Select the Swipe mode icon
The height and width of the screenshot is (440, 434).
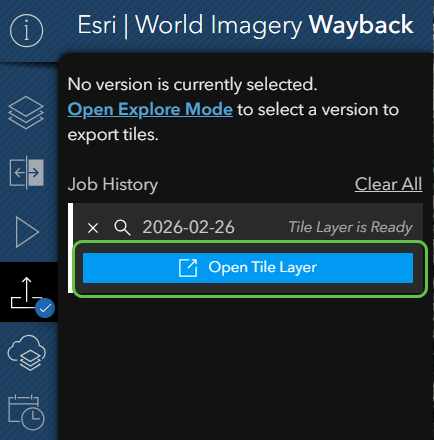click(26, 172)
